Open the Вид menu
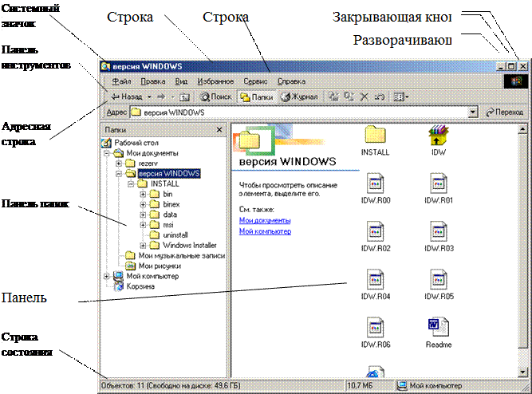 point(181,81)
